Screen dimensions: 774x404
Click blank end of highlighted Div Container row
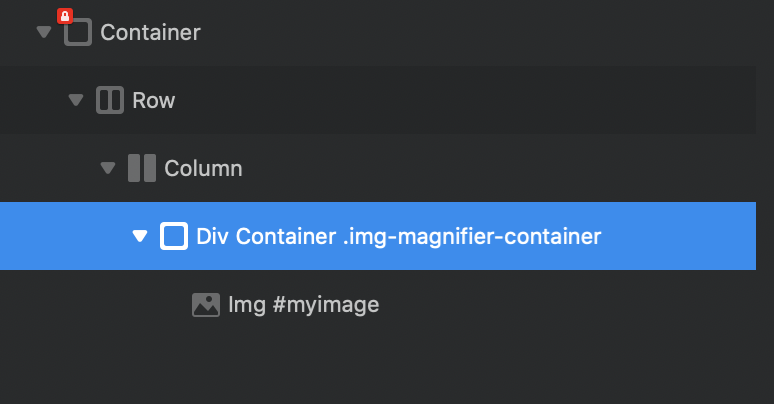pos(690,236)
